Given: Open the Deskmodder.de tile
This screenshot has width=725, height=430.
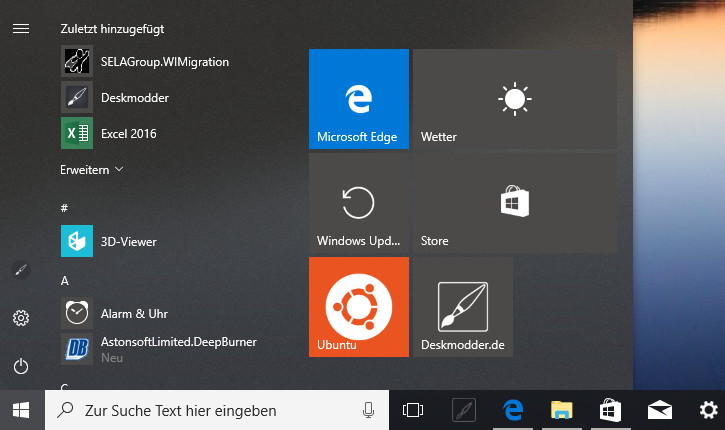Looking at the screenshot, I should pos(463,307).
